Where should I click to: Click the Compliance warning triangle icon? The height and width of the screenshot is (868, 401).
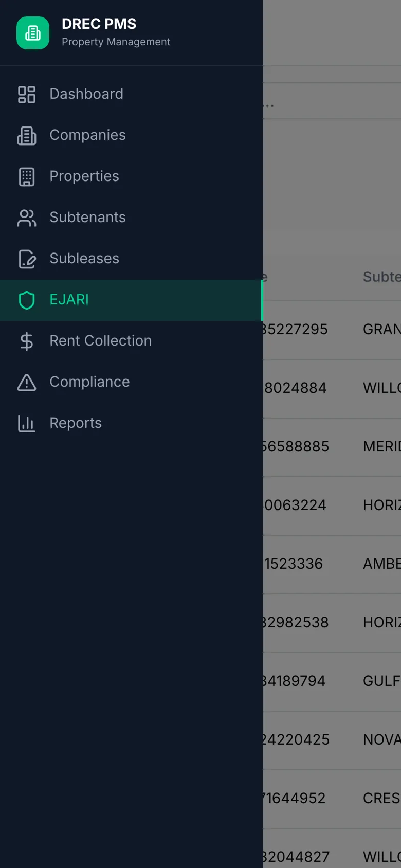point(27,383)
